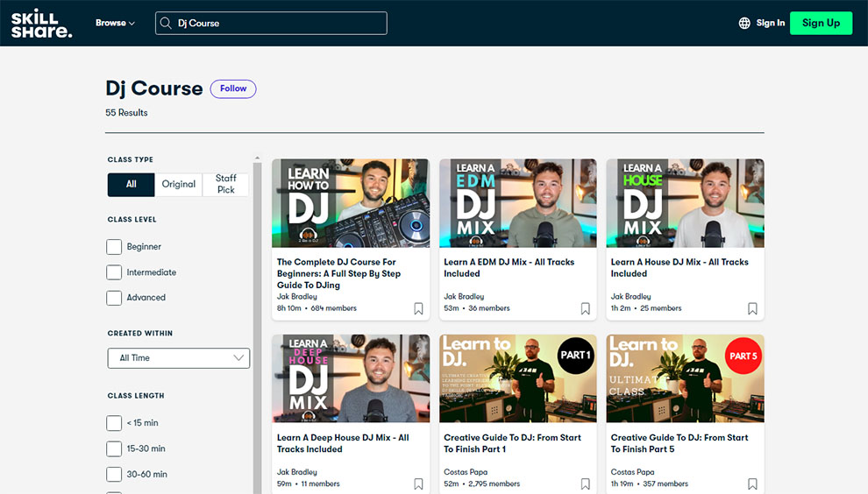Bookmark Learn A Deep House DJ Mix

418,484
